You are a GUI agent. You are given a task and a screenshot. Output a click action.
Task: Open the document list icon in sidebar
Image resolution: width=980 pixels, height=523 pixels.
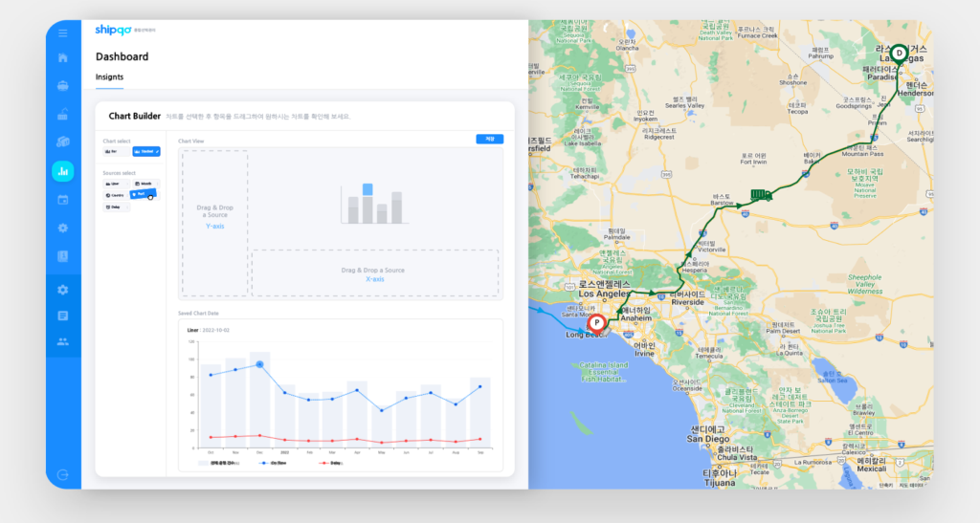(63, 316)
